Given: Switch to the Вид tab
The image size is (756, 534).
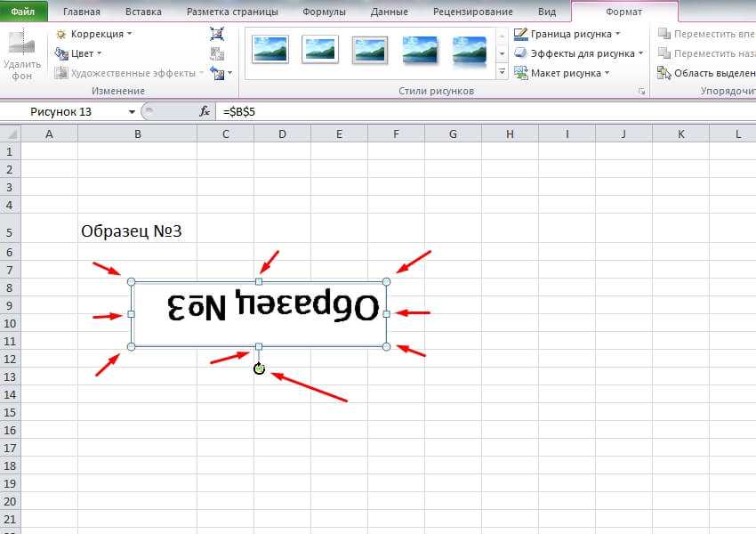Looking at the screenshot, I should coord(547,12).
